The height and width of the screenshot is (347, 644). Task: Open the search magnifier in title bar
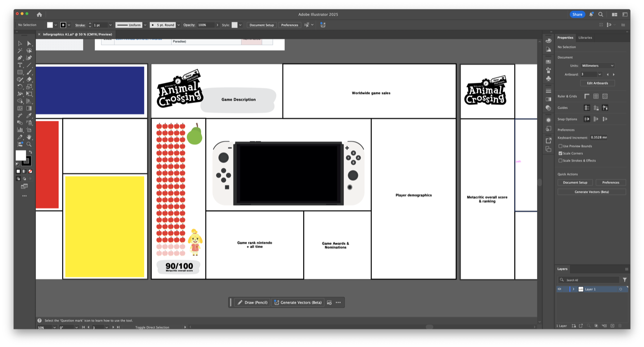tap(601, 14)
